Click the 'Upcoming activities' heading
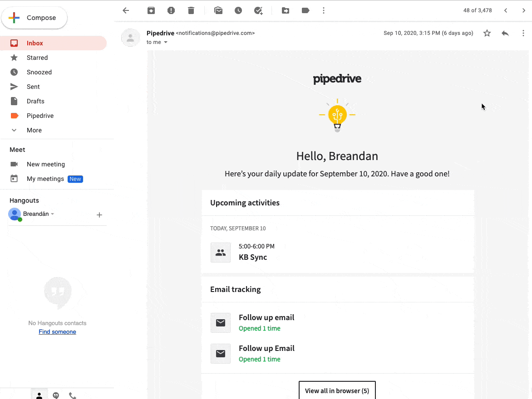This screenshot has height=399, width=532. (x=245, y=203)
